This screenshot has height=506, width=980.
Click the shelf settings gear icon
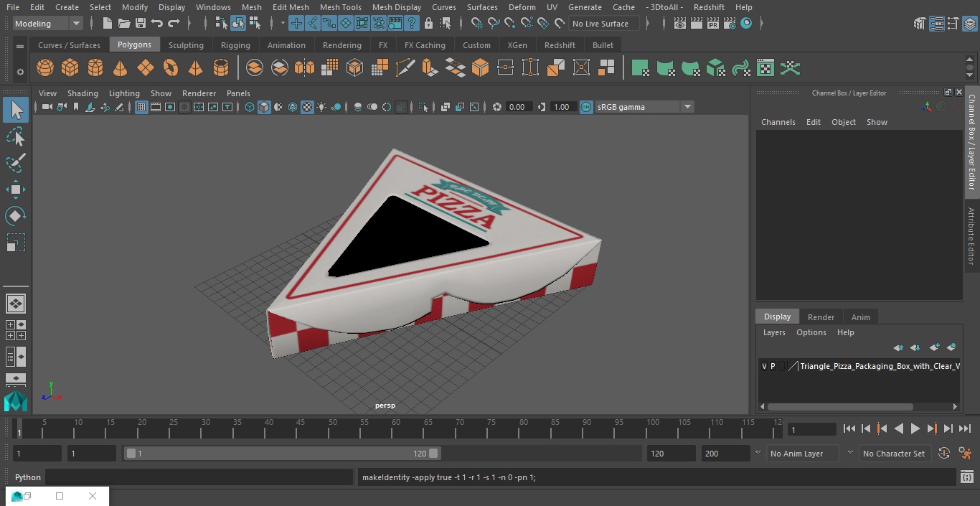tap(20, 71)
